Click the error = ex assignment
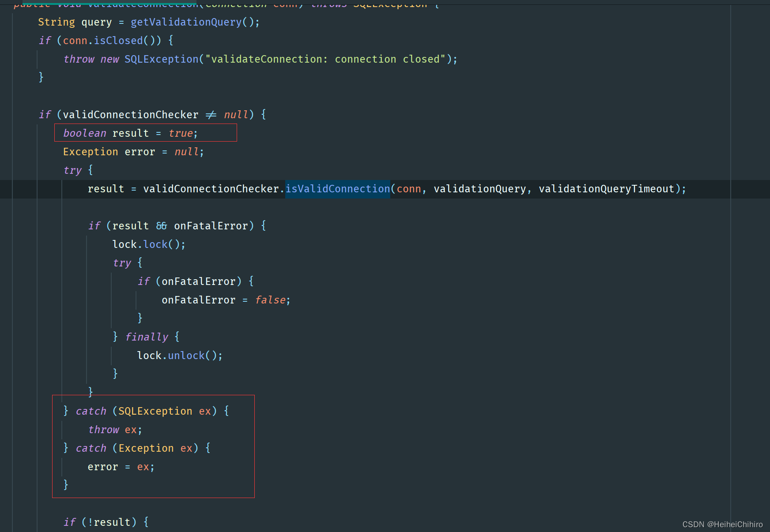This screenshot has height=532, width=770. point(121,467)
